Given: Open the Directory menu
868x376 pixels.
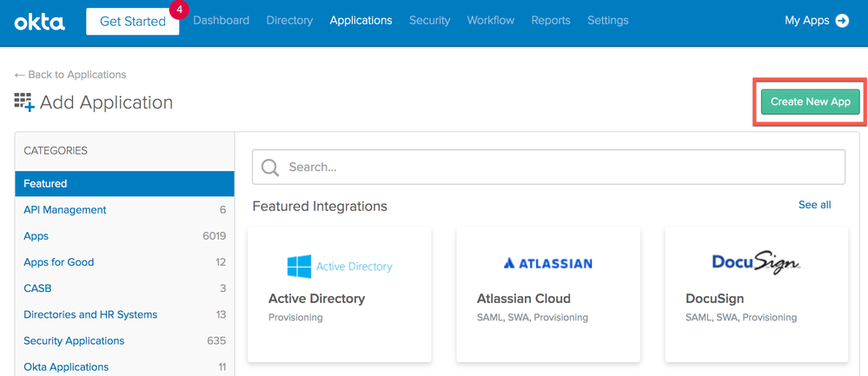Looking at the screenshot, I should pos(289,21).
